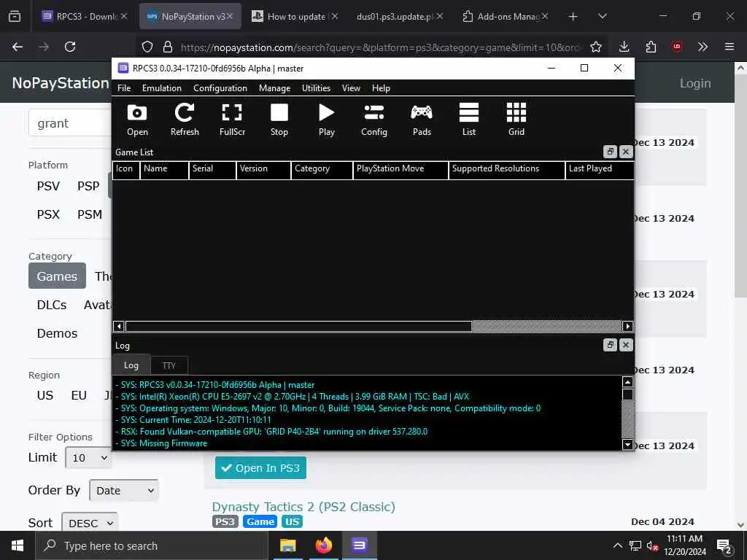
Task: Stop emulation with the Stop button
Action: point(279,120)
